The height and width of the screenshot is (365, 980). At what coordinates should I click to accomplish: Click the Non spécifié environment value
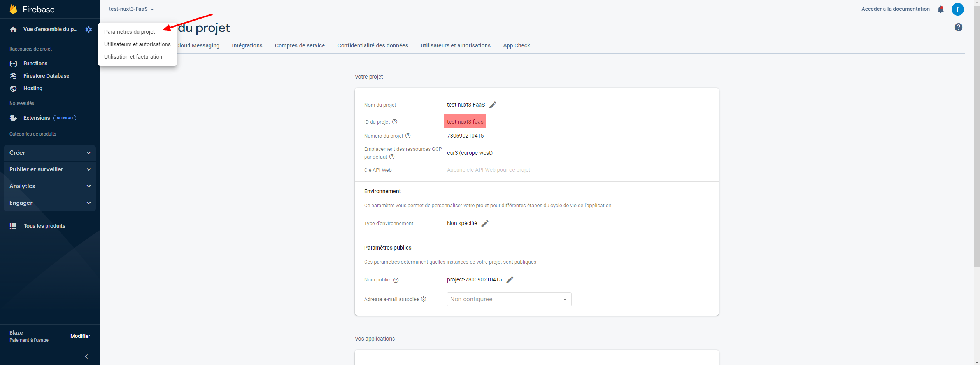point(462,223)
